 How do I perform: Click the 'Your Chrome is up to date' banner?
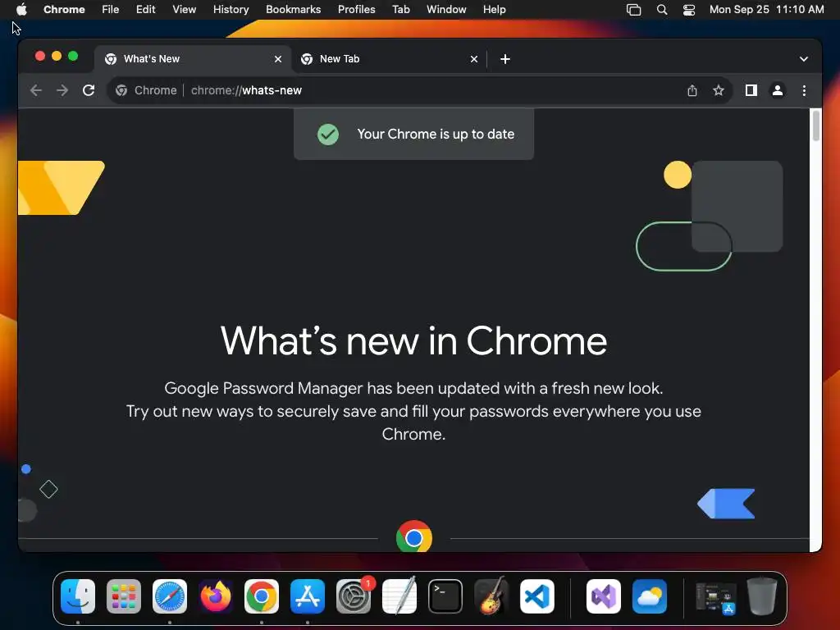tap(414, 134)
